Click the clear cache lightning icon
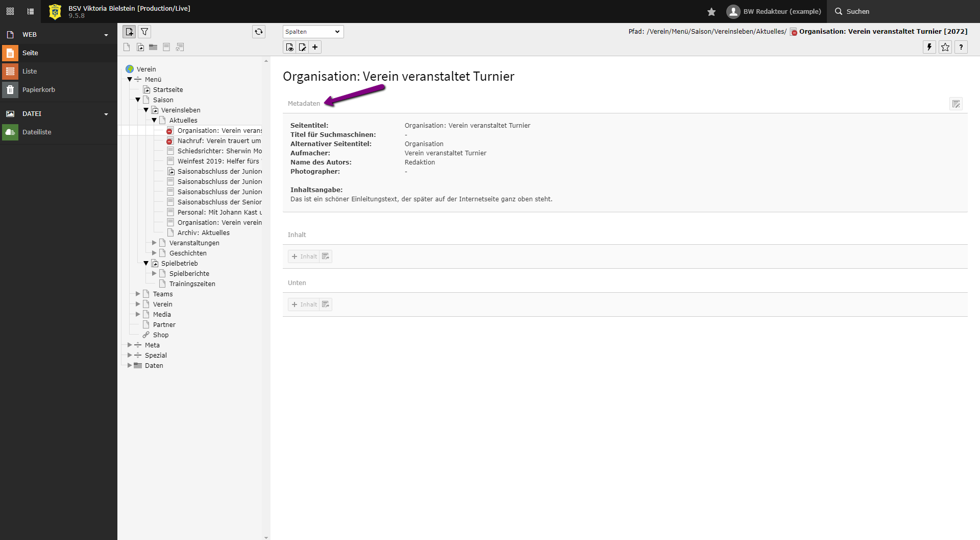Screen dimensions: 980x540 [x=929, y=47]
